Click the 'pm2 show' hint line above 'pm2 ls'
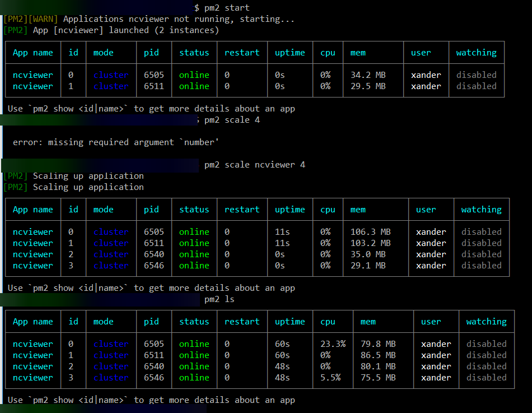Image resolution: width=532 pixels, height=413 pixels. [151, 288]
